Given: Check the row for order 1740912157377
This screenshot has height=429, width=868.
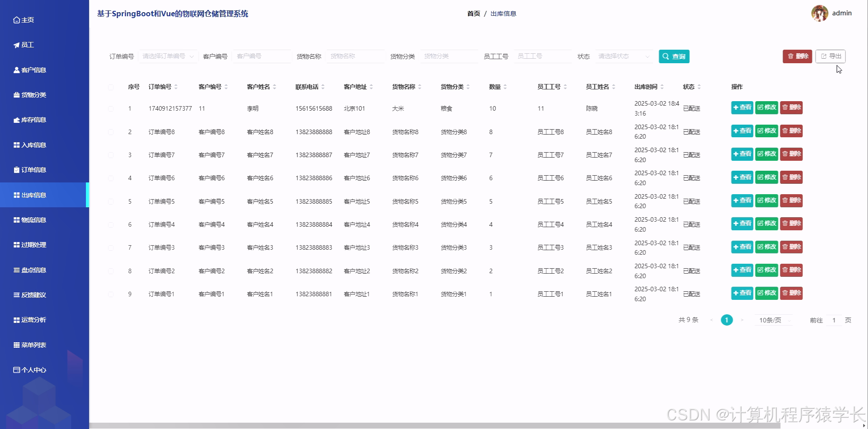Looking at the screenshot, I should click(x=111, y=108).
